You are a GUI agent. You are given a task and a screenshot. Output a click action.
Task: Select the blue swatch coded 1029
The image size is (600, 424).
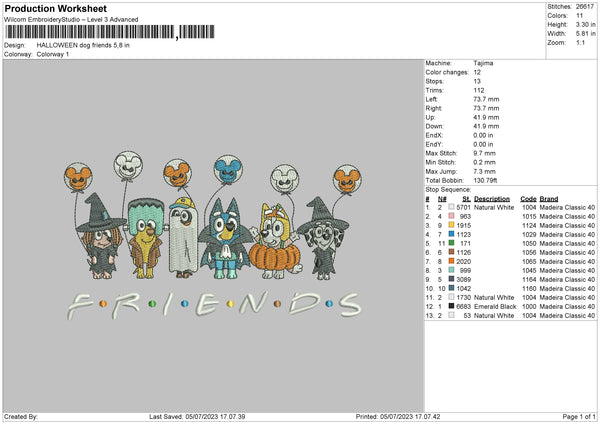pos(452,234)
